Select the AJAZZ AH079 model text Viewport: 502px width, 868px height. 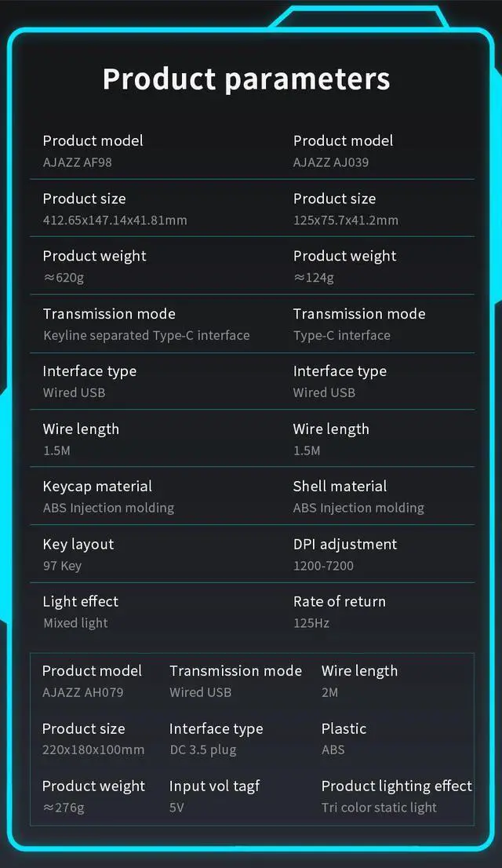pos(82,692)
